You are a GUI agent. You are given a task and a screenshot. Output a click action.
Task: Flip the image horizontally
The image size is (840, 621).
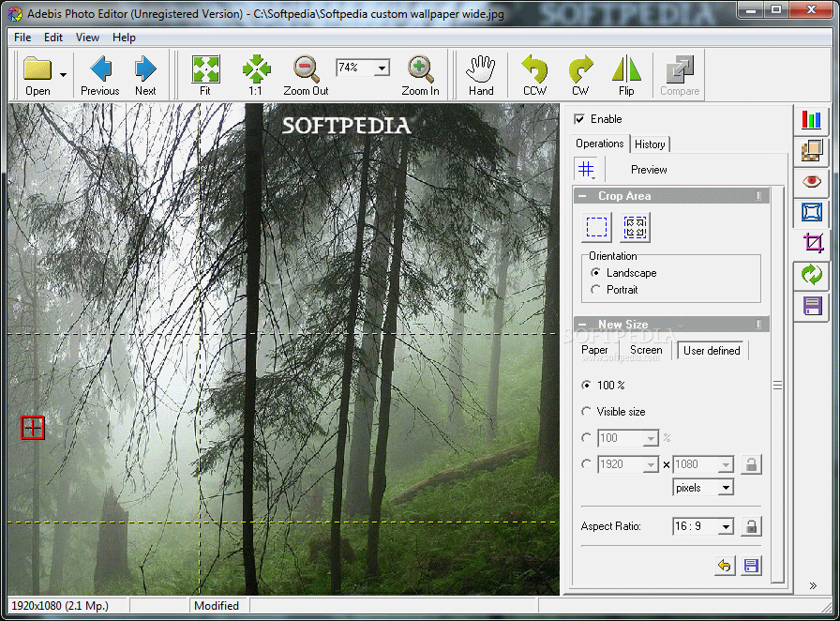point(626,75)
